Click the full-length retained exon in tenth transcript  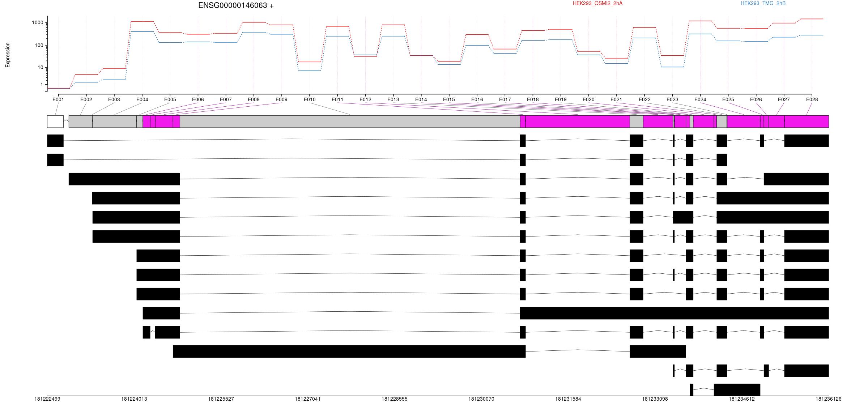(x=674, y=313)
